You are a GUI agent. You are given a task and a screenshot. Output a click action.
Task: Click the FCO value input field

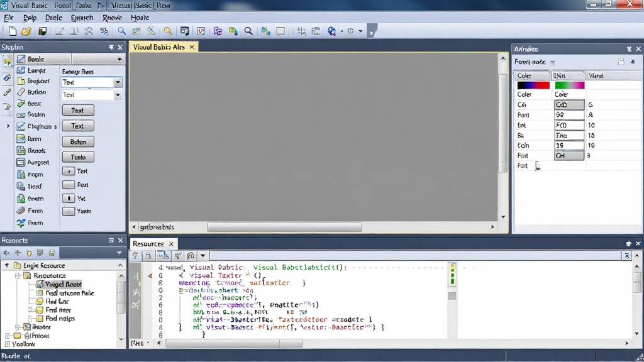pyautogui.click(x=569, y=125)
